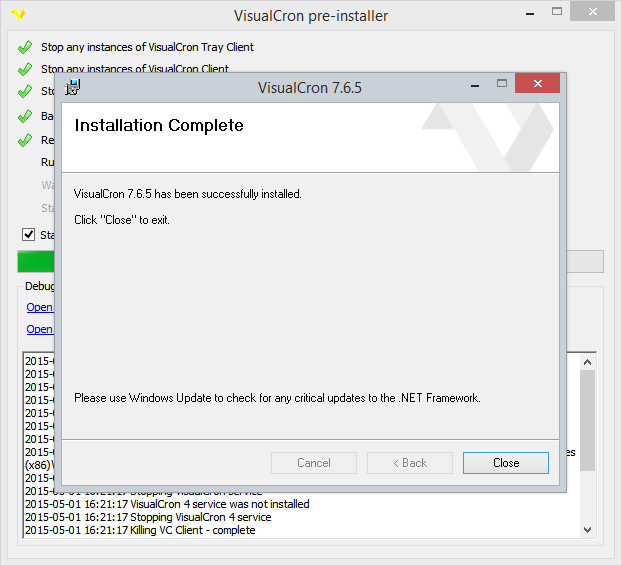Open the first debug link

[40, 307]
